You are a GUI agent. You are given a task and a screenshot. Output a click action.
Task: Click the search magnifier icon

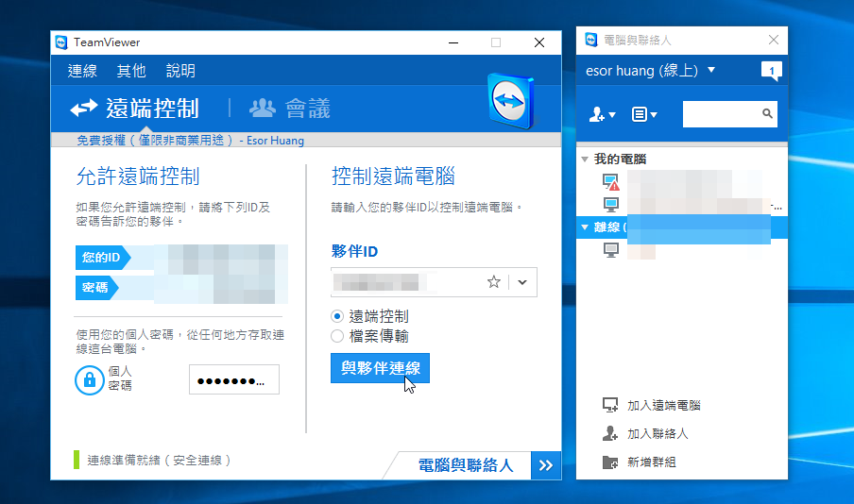767,113
